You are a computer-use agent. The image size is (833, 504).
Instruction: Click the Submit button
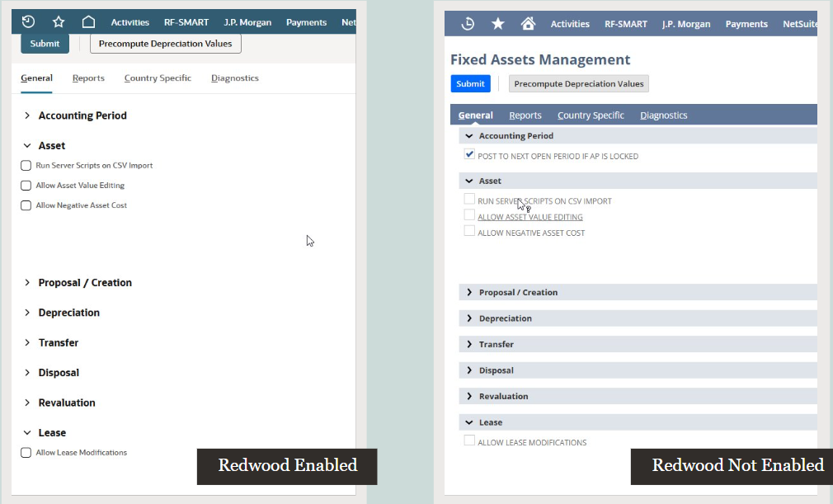[x=45, y=42]
